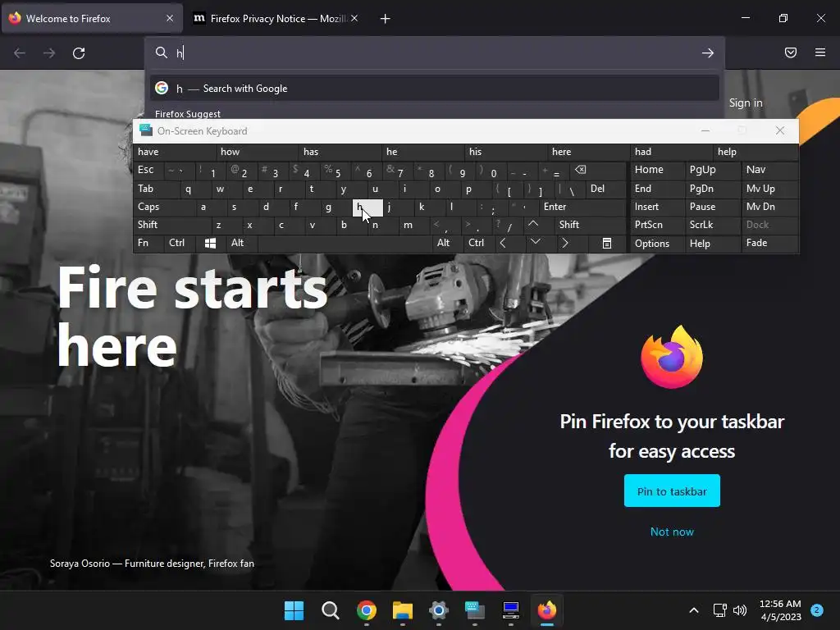This screenshot has height=630, width=840.
Task: Open Google Chrome from the taskbar
Action: (x=367, y=610)
